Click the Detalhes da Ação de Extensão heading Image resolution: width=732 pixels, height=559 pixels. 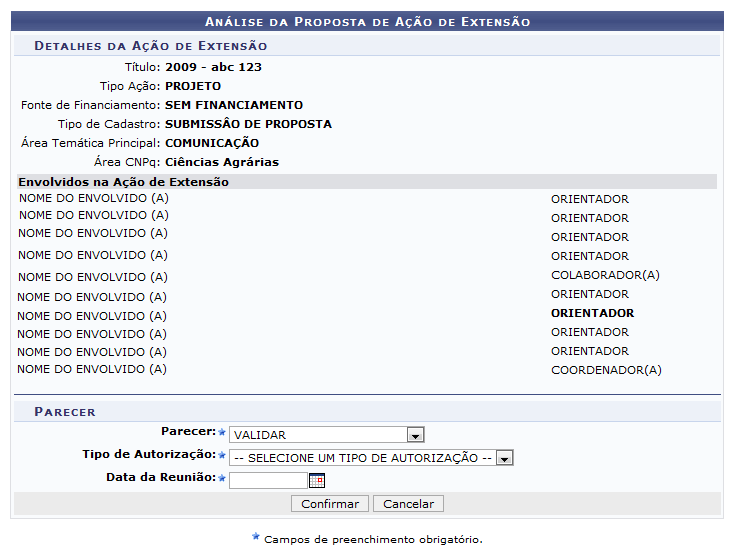click(x=150, y=46)
